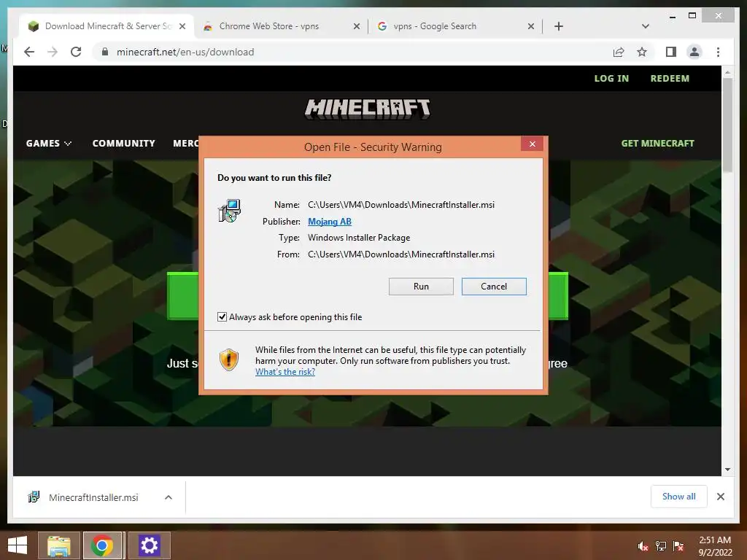The height and width of the screenshot is (560, 747).
Task: Click the Minecraft logo
Action: (368, 109)
